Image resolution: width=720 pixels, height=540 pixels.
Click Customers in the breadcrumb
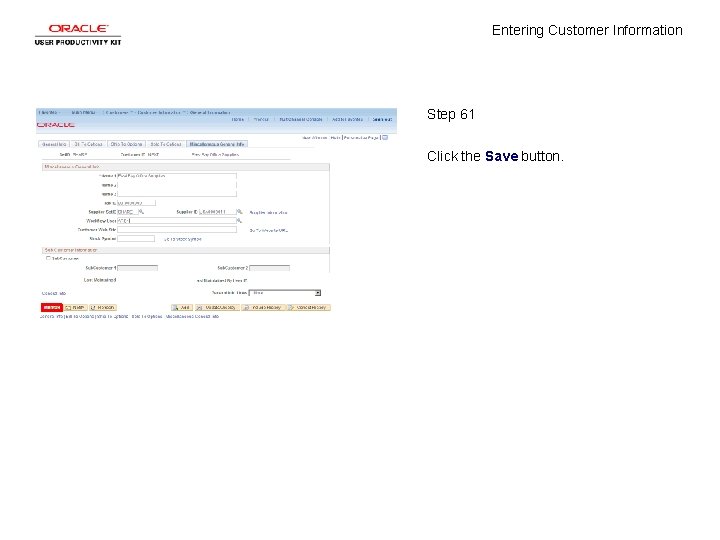pos(118,112)
